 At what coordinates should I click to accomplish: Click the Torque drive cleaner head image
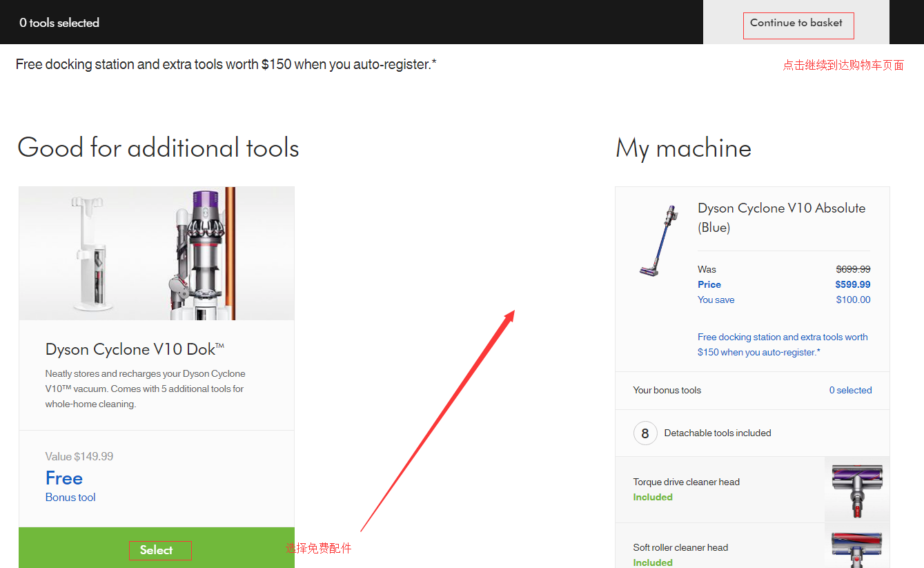(856, 489)
